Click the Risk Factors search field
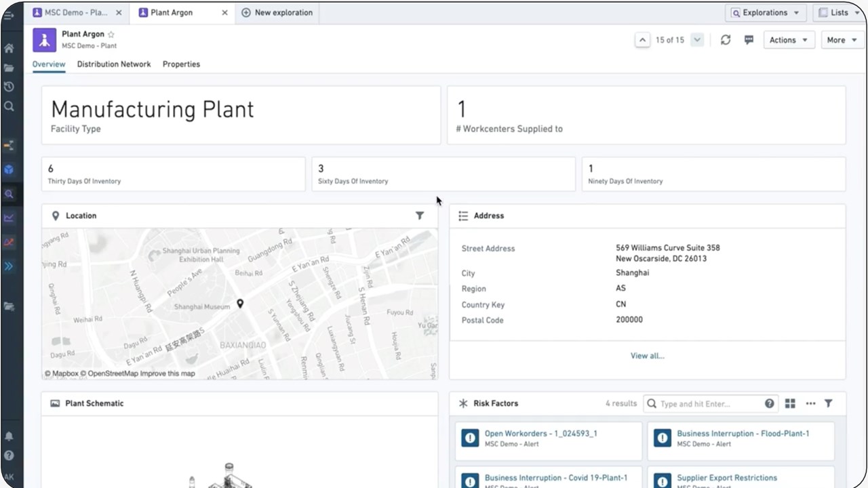The height and width of the screenshot is (488, 868). pyautogui.click(x=709, y=404)
